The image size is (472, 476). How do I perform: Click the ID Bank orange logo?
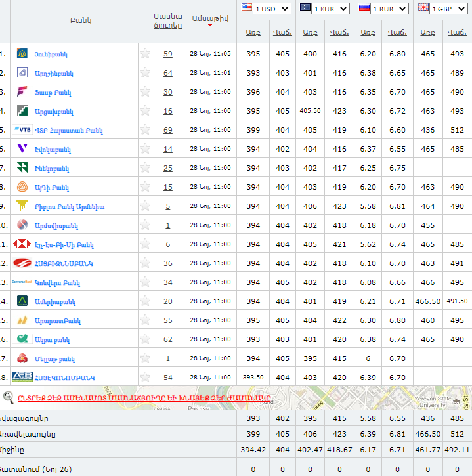(22, 186)
